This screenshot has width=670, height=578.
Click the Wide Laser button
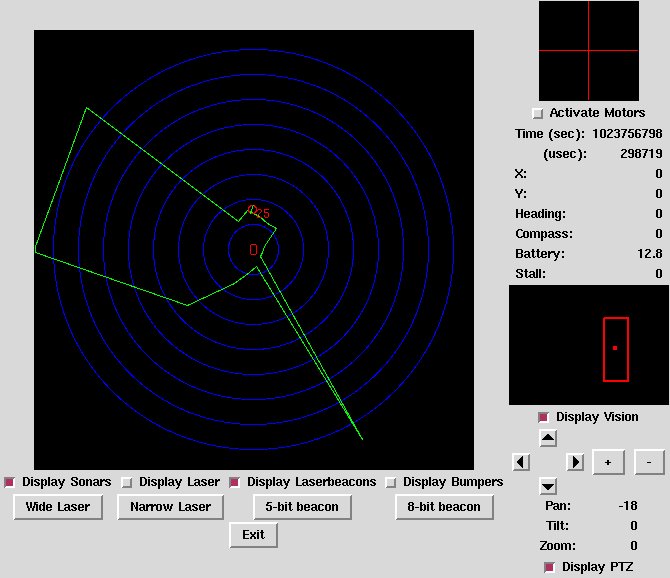click(58, 507)
